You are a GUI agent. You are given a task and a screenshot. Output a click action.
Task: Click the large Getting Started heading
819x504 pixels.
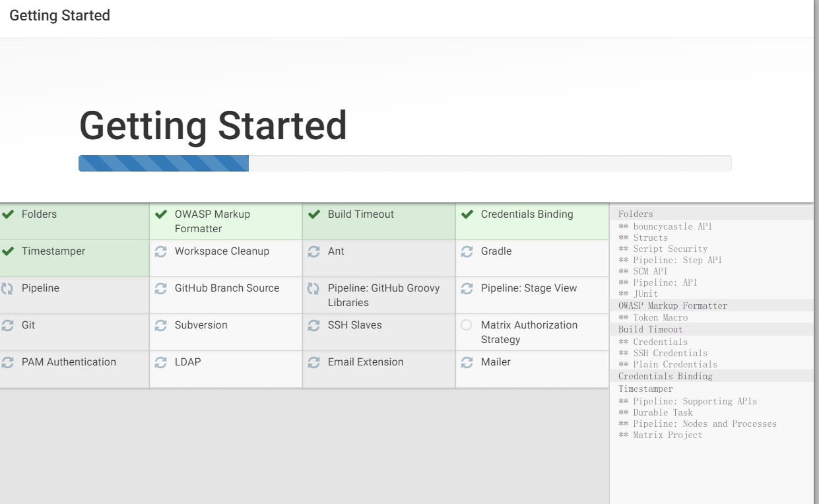[213, 125]
